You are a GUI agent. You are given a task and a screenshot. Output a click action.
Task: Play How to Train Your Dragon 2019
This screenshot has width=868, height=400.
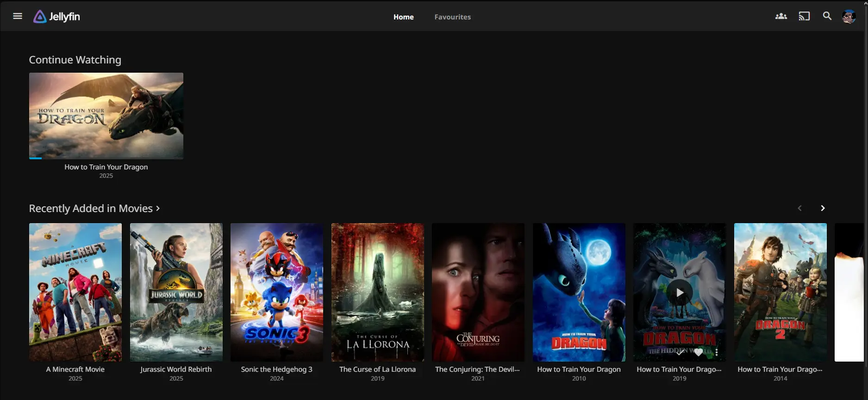click(x=679, y=292)
